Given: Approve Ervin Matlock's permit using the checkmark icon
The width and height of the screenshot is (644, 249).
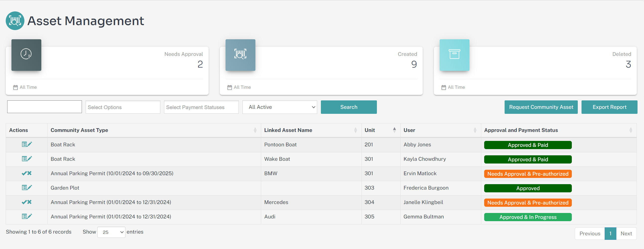Looking at the screenshot, I should (24, 173).
